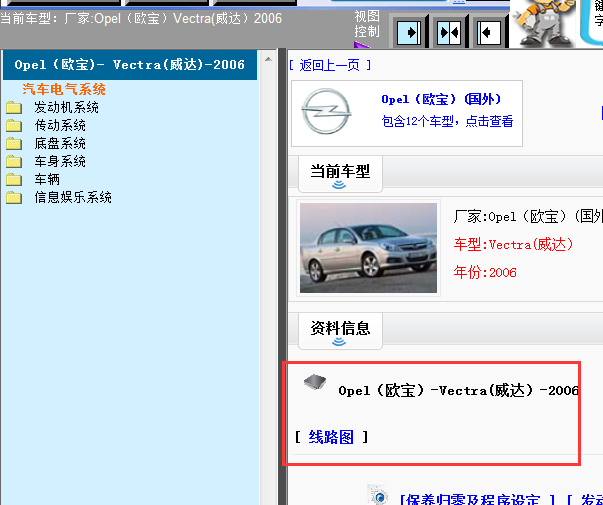
Task: Switch to the 资料信息 tab
Action: (x=340, y=330)
